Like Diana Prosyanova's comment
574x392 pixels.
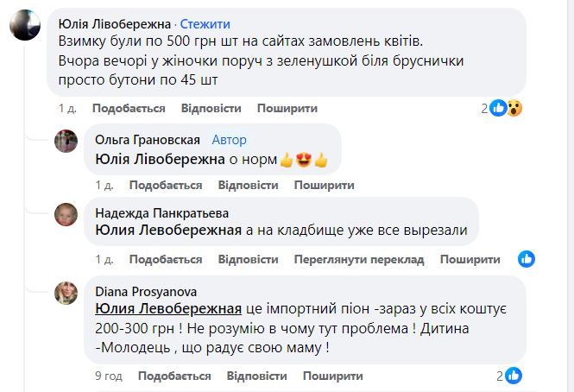[x=173, y=376]
